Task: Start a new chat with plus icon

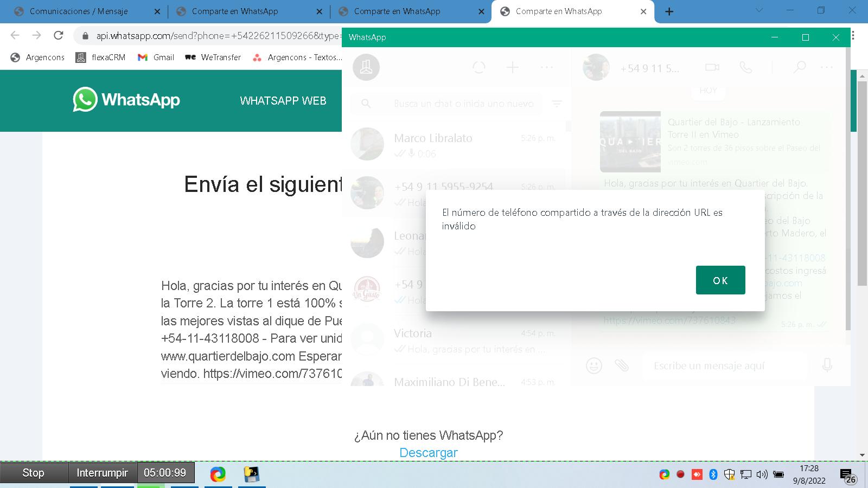Action: click(513, 67)
